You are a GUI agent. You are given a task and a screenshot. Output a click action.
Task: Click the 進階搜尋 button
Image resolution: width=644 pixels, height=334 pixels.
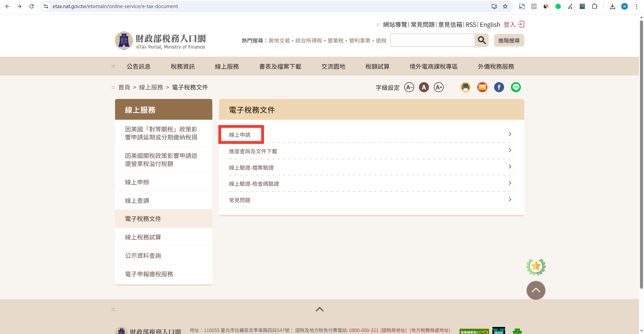point(508,41)
